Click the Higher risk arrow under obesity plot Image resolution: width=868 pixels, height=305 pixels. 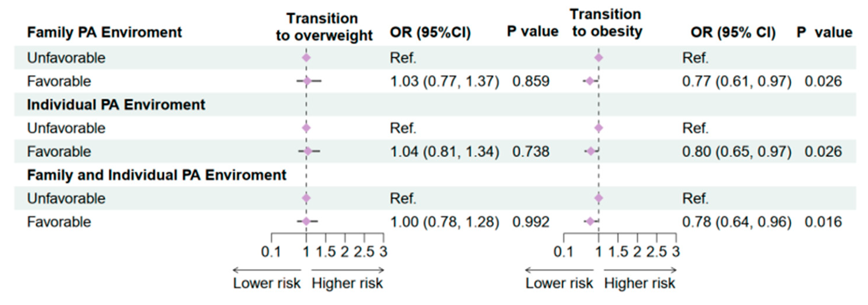[x=640, y=270]
